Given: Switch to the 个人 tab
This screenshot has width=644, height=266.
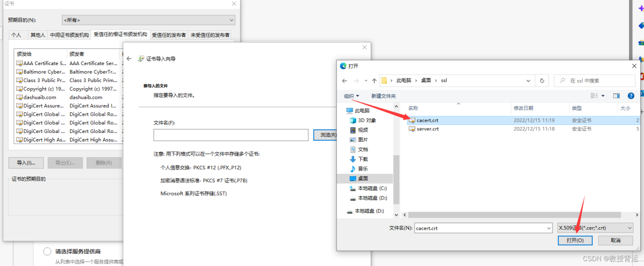Looking at the screenshot, I should [17, 35].
